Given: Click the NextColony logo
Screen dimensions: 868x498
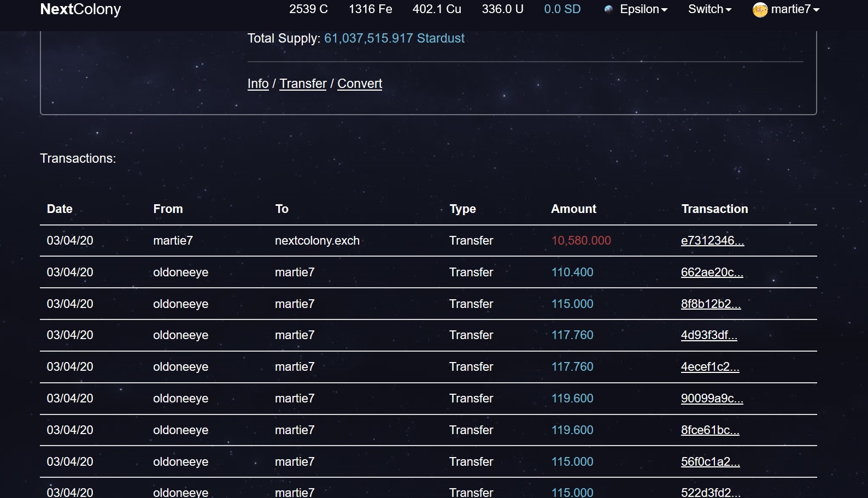Looking at the screenshot, I should coord(80,9).
